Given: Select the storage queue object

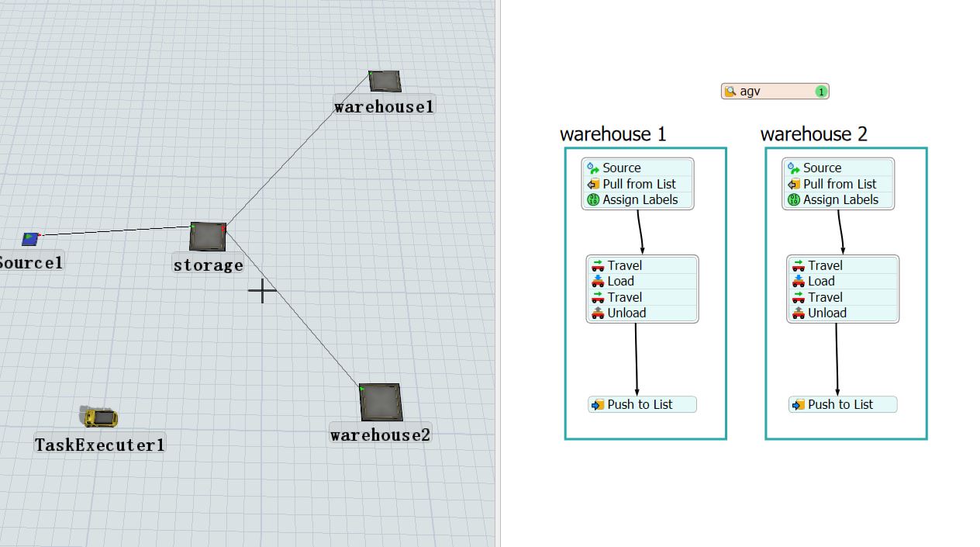Looking at the screenshot, I should click(x=208, y=237).
